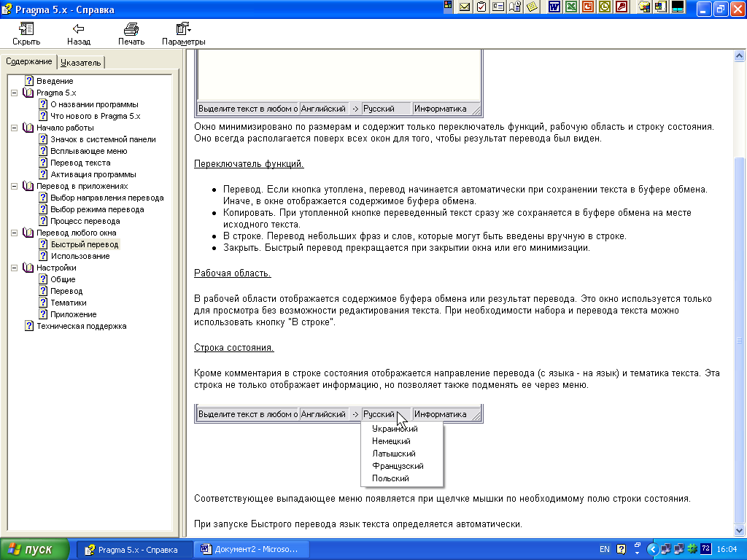This screenshot has width=747, height=560.
Task: Open topic Всплывающее меню
Action: point(88,151)
